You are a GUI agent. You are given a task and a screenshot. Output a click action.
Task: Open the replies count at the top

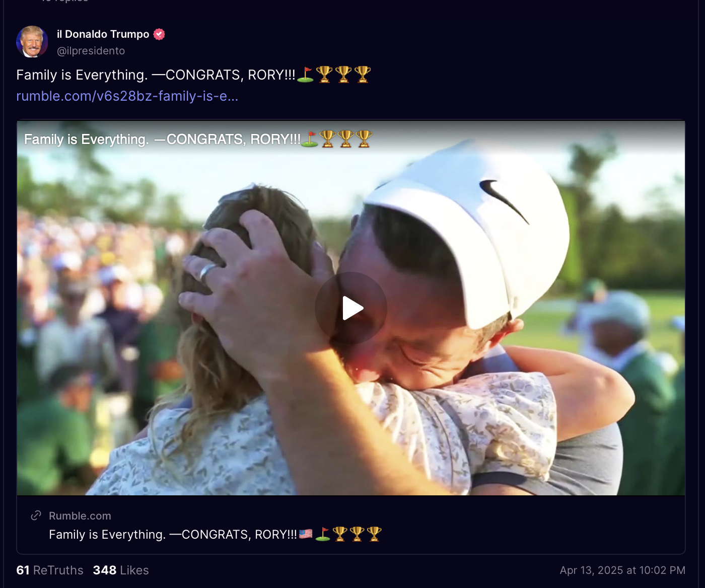[64, 1]
